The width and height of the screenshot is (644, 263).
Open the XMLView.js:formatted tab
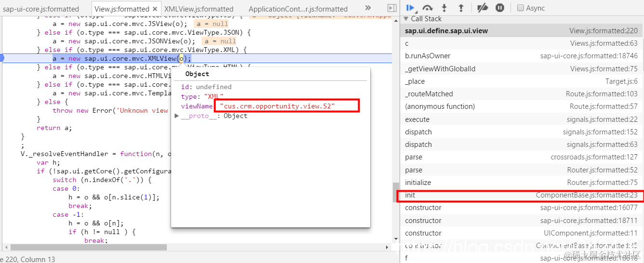199,9
